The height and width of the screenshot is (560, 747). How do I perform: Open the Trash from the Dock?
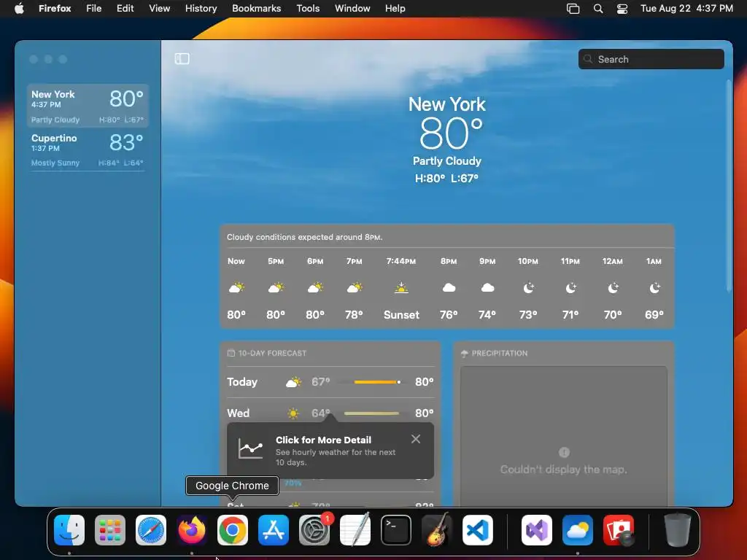click(678, 530)
